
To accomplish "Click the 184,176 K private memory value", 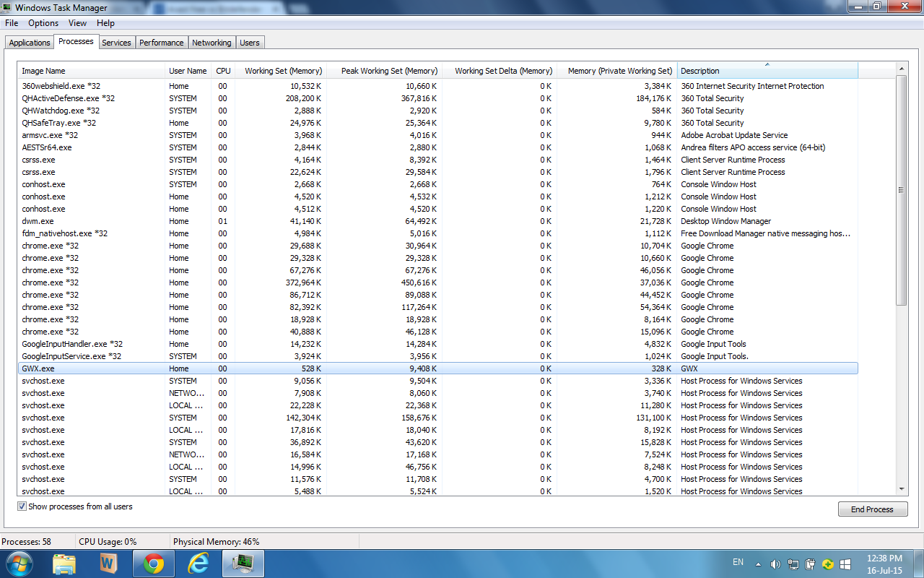I will click(654, 98).
